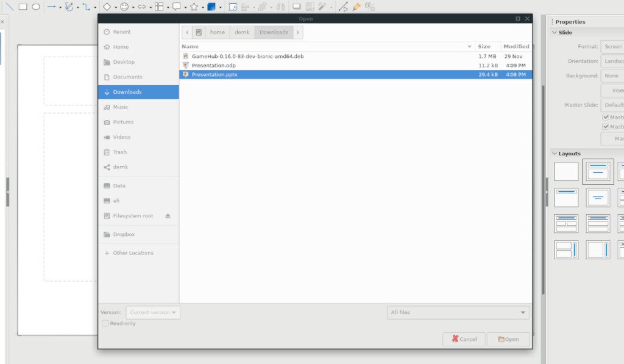This screenshot has height=364, width=624.
Task: Select the Callout Shapes tool
Action: click(176, 7)
